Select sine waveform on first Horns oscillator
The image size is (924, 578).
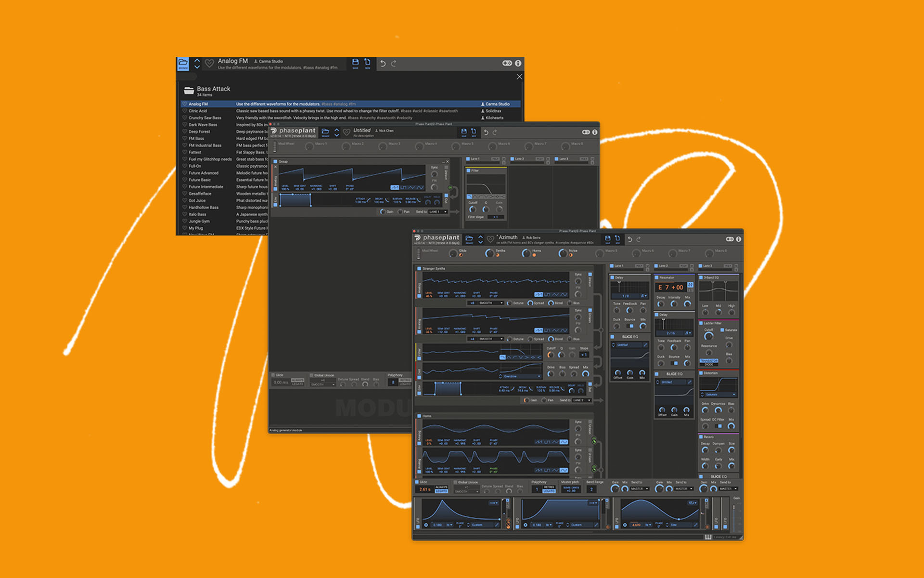(564, 442)
